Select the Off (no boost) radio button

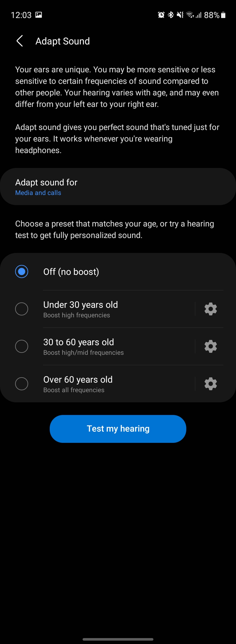coord(22,271)
